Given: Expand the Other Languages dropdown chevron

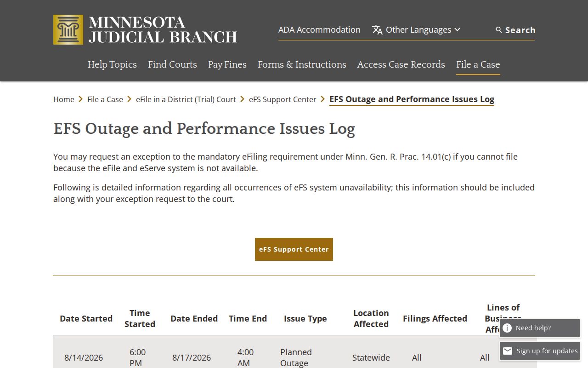Looking at the screenshot, I should [x=457, y=30].
